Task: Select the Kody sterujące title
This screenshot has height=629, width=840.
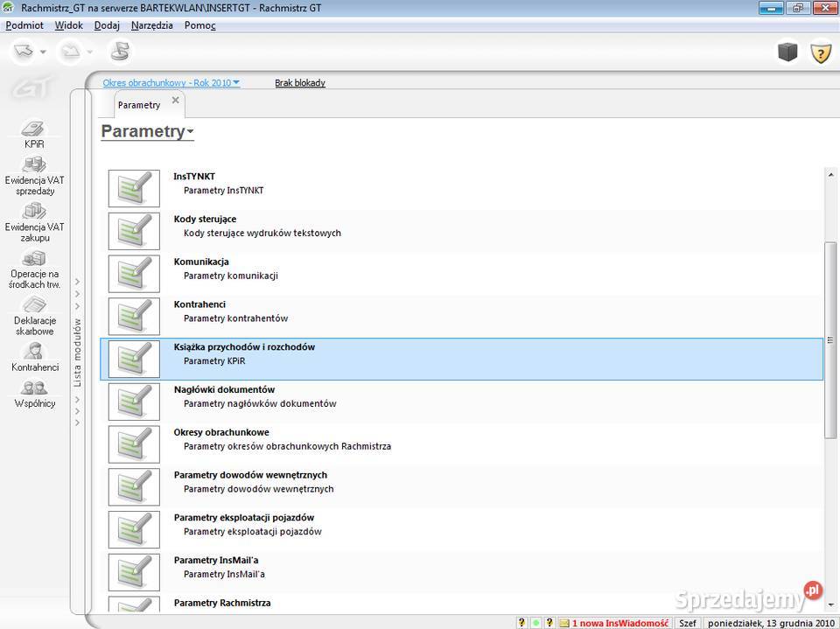Action: (x=205, y=219)
